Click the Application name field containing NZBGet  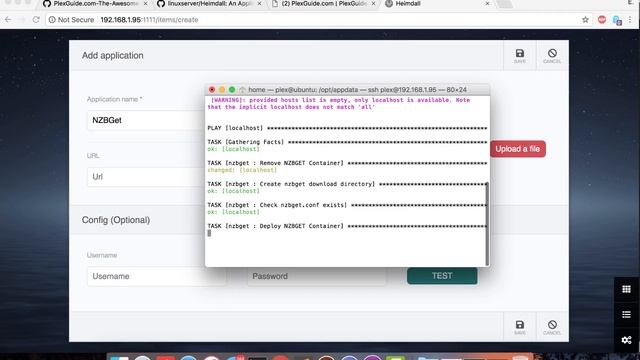[146, 120]
